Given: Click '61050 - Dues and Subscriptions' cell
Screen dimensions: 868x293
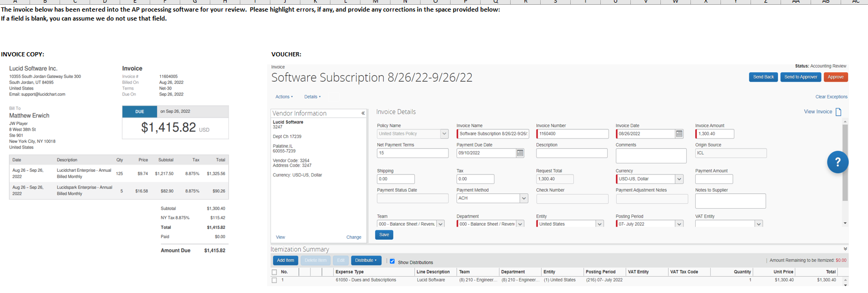Looking at the screenshot, I should coord(366,280).
